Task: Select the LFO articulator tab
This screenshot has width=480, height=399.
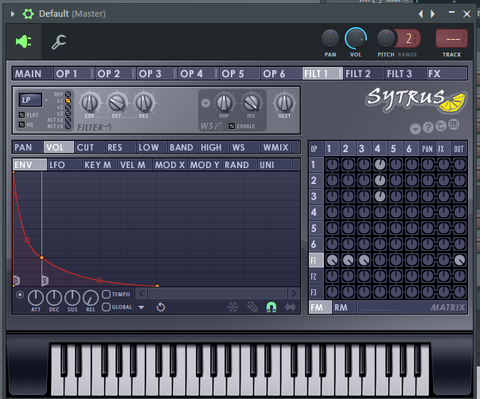Action: point(65,165)
